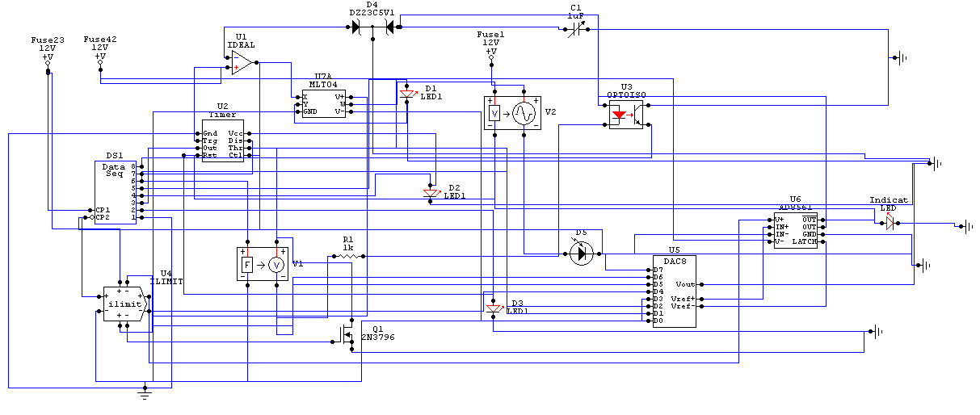The image size is (980, 415).
Task: Click the U5 DAC8 converter block
Action: pos(675,291)
